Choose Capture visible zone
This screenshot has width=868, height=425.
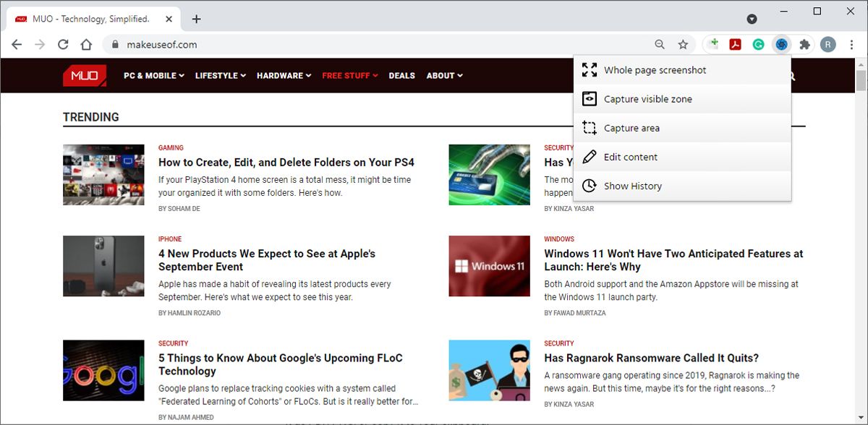click(x=682, y=99)
